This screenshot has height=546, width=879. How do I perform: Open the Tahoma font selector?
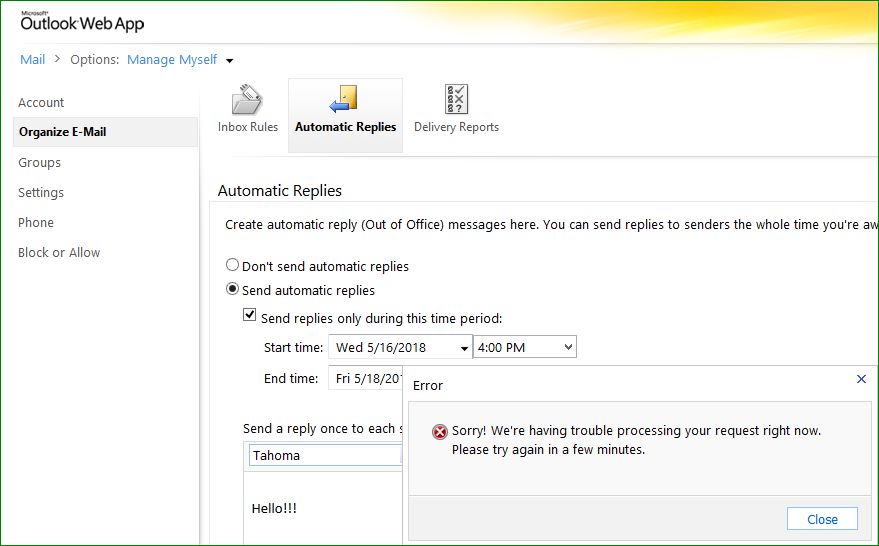tap(326, 455)
